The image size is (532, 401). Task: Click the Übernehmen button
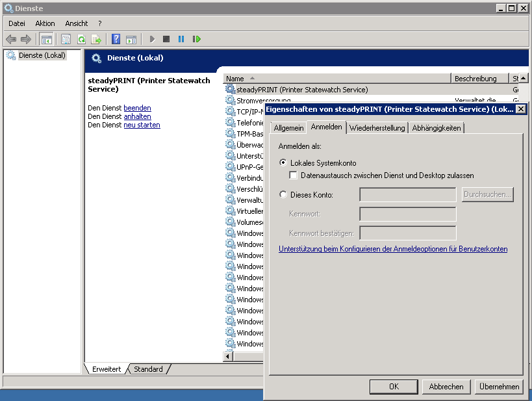499,387
